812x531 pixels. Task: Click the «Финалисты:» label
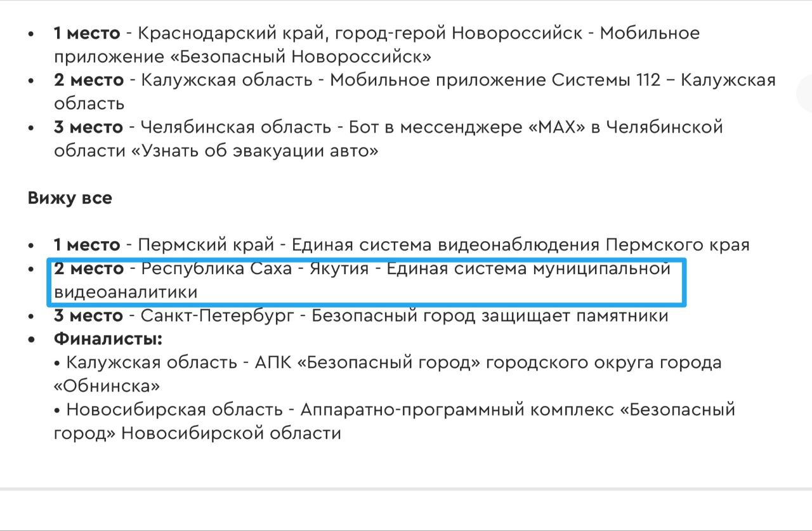tap(108, 339)
